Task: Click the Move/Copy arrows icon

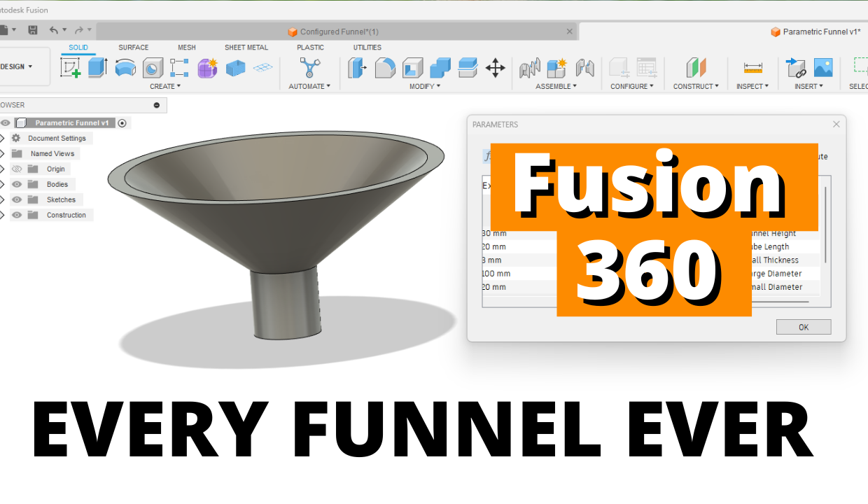Action: click(x=496, y=68)
